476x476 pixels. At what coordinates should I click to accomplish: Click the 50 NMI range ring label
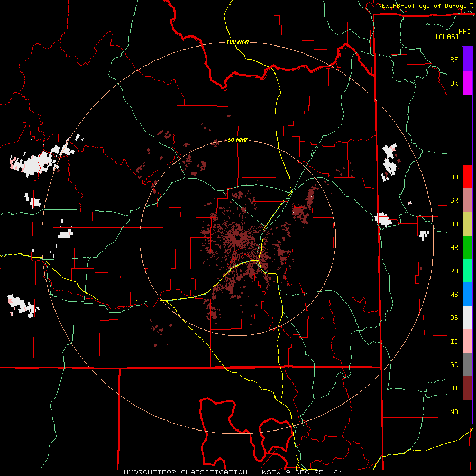237,140
